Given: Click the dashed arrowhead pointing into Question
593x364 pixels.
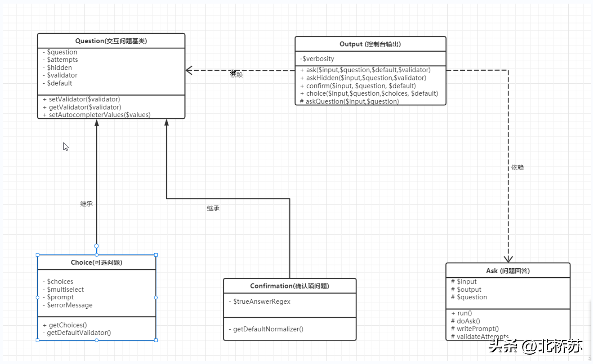Looking at the screenshot, I should click(189, 70).
